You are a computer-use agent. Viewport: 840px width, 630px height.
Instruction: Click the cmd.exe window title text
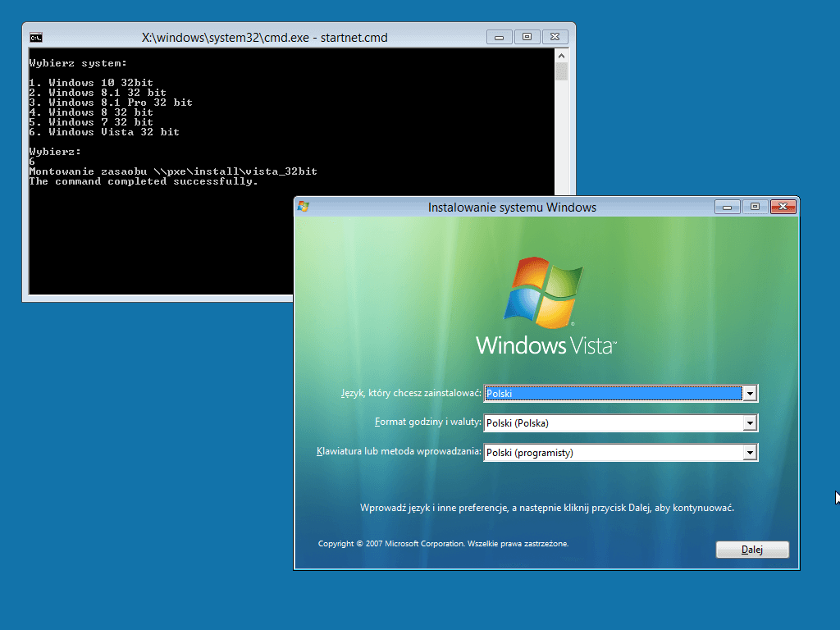[x=265, y=38]
